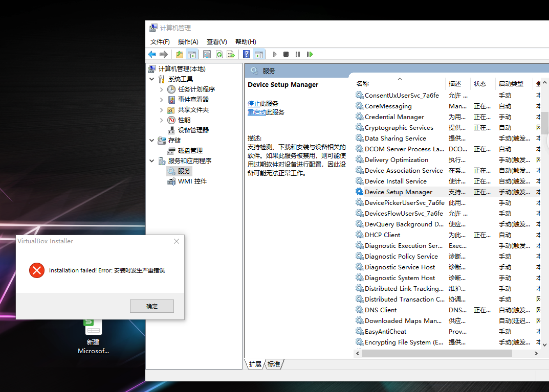Click the Restart Service toolbar icon
The width and height of the screenshot is (549, 392).
[x=310, y=54]
